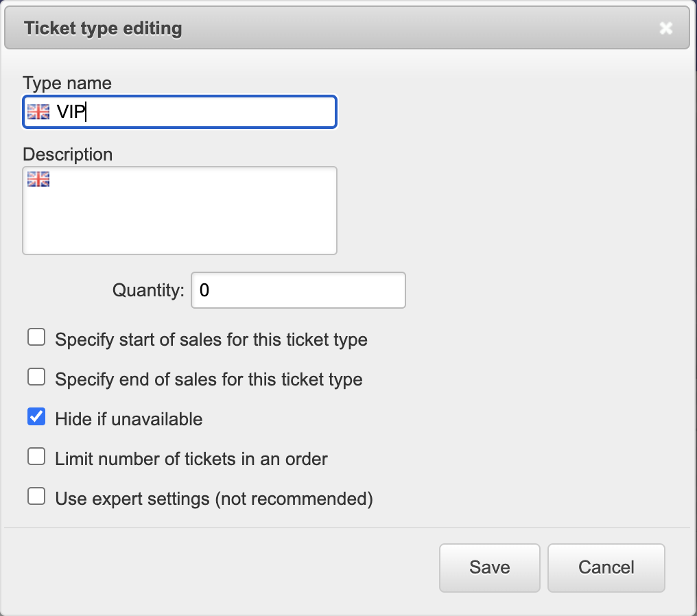Click the 'Specify start of sales' label text
Viewport: 697px width, 616px height.
211,340
